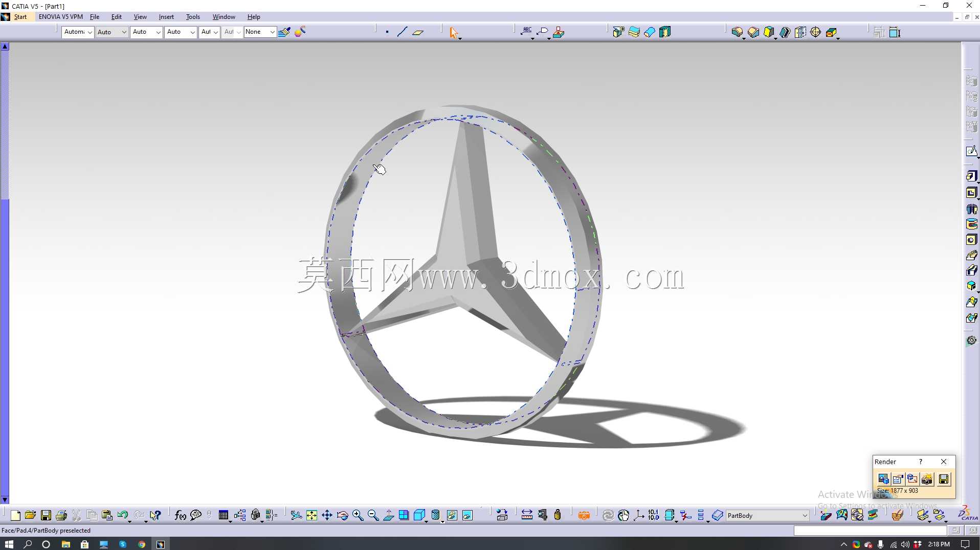The width and height of the screenshot is (980, 550).
Task: Open the second Auto line-thickness dropdown
Action: click(x=146, y=32)
